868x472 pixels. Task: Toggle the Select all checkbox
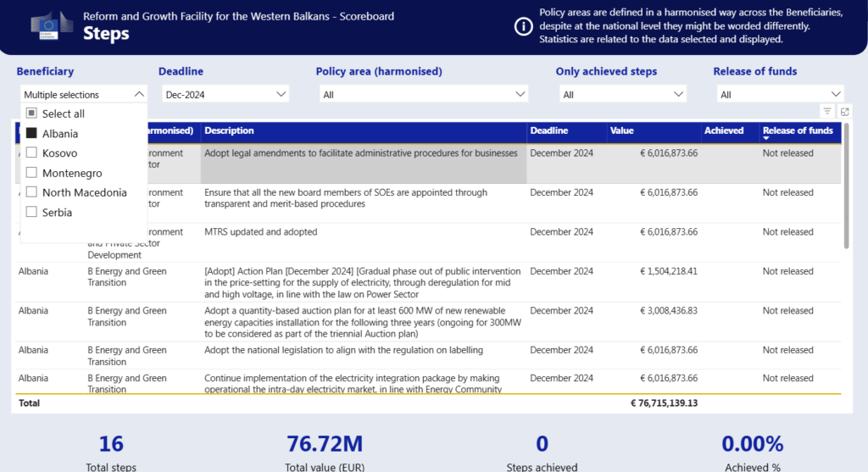[x=31, y=114]
